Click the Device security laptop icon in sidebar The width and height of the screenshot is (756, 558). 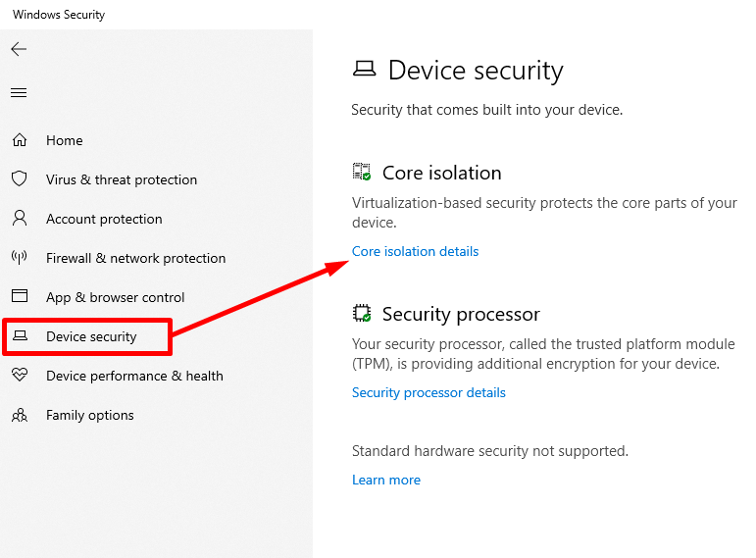pyautogui.click(x=19, y=336)
